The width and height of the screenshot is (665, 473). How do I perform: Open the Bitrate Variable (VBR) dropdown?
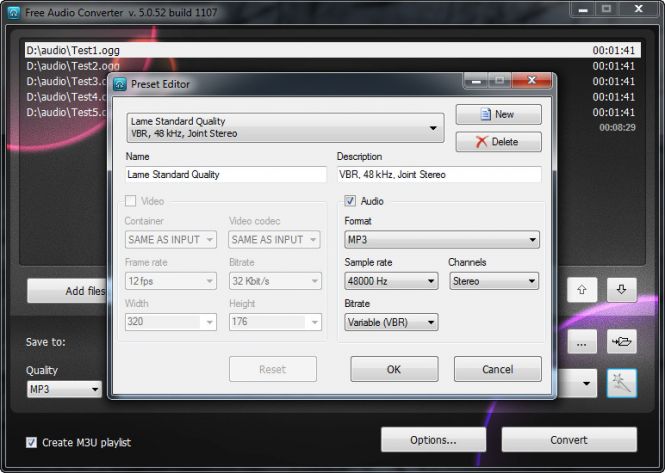[391, 322]
